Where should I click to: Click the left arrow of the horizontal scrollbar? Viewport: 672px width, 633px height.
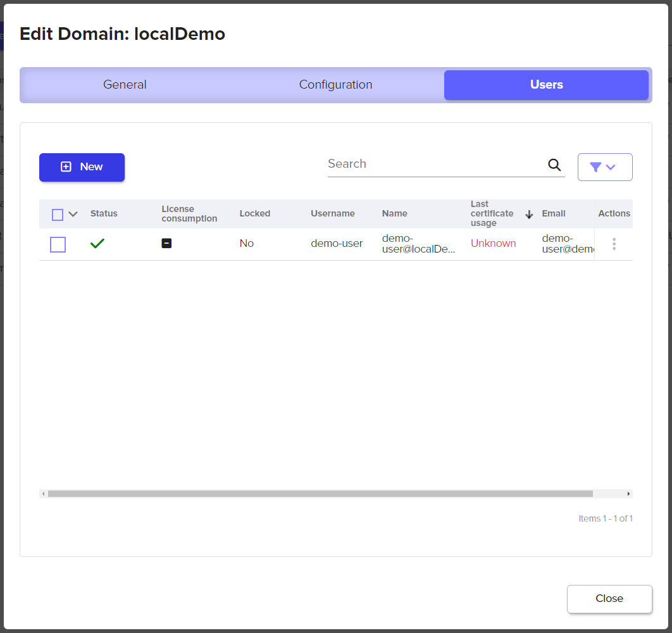point(43,494)
